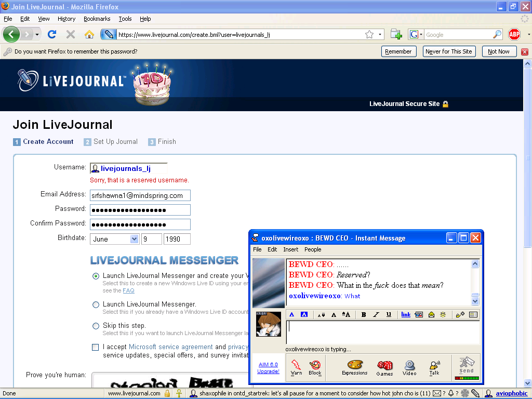Image resolution: width=532 pixels, height=399 pixels.
Task: Click the browser page vertical scrollbar thumb
Action: [527, 157]
